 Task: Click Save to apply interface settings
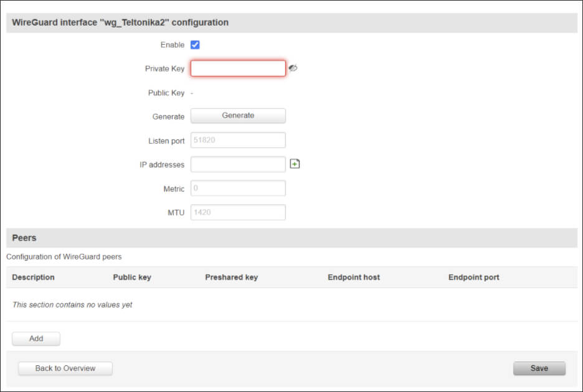pos(538,368)
